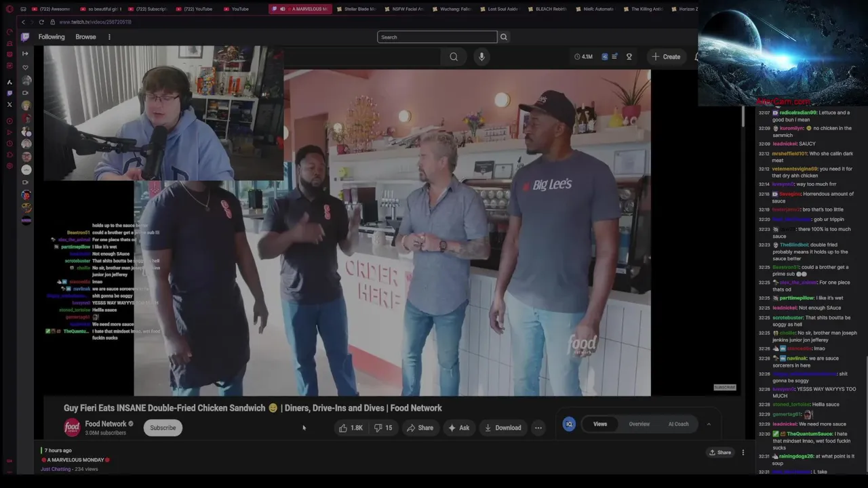
Task: Open the Twitch three-dot more menu
Action: tap(109, 37)
